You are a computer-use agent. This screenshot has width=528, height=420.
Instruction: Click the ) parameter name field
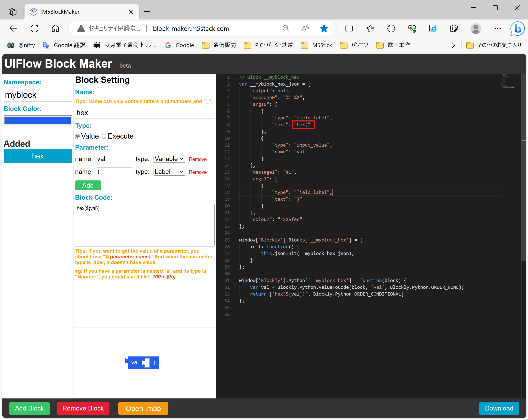pos(114,172)
